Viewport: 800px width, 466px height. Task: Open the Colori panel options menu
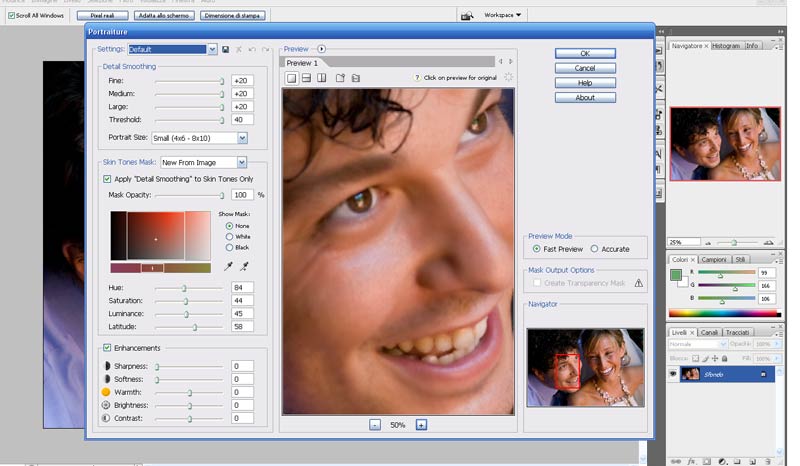tap(778, 259)
